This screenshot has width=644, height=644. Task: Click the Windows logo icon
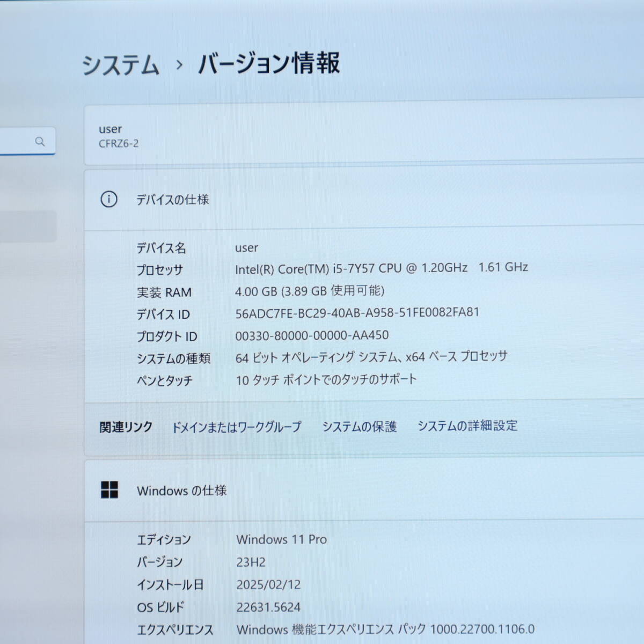(x=109, y=489)
